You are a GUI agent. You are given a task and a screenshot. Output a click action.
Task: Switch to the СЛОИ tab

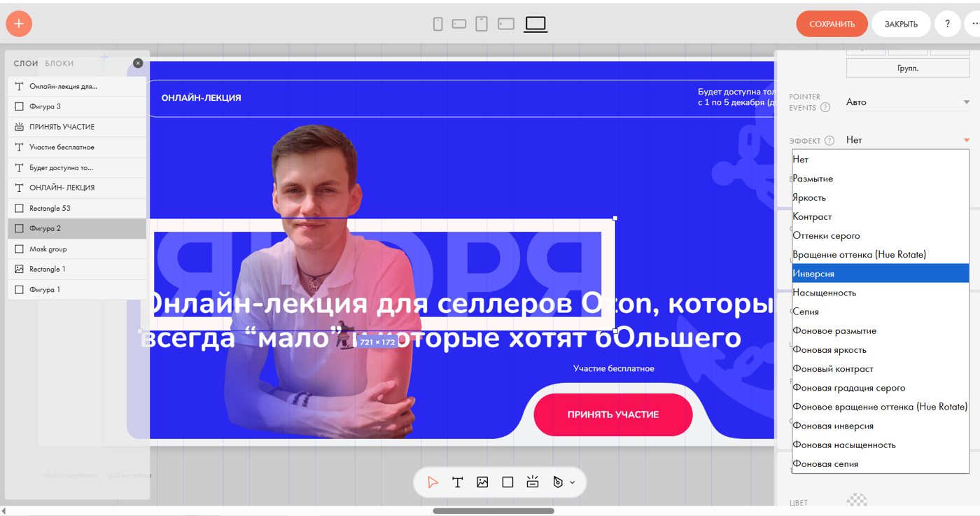pos(26,63)
